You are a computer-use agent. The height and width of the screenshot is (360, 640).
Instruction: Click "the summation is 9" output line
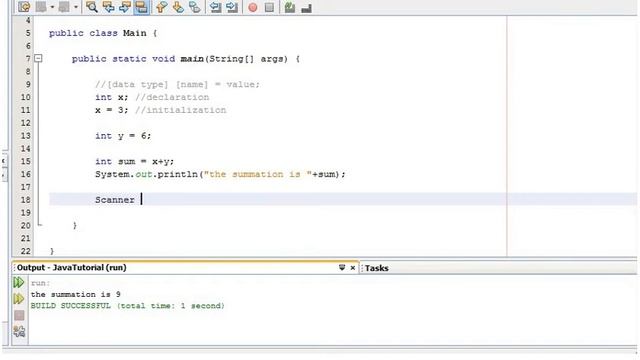click(x=76, y=294)
